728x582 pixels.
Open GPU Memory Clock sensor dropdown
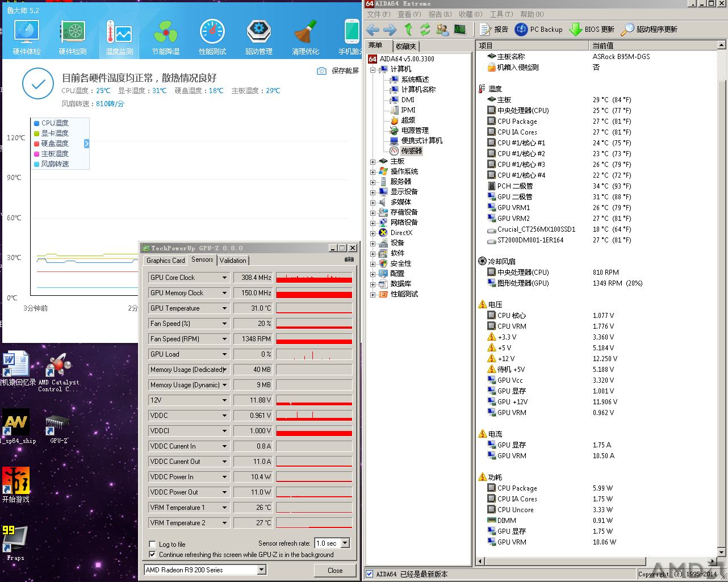click(x=225, y=293)
